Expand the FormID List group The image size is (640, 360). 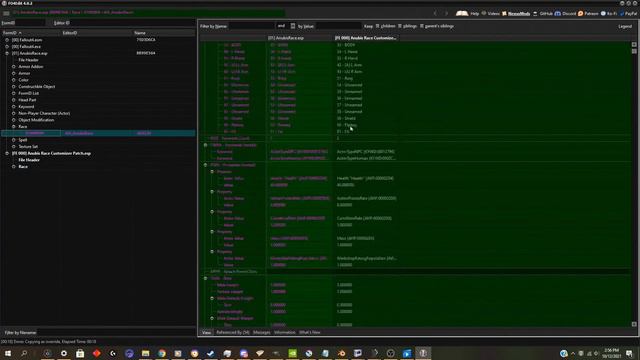click(x=13, y=93)
